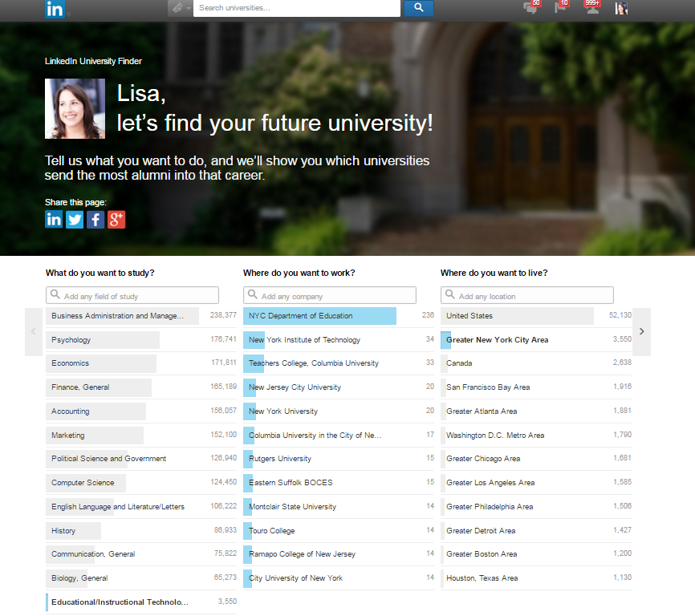This screenshot has width=695, height=616.
Task: Select Greater Detroit Area
Action: pyautogui.click(x=536, y=530)
